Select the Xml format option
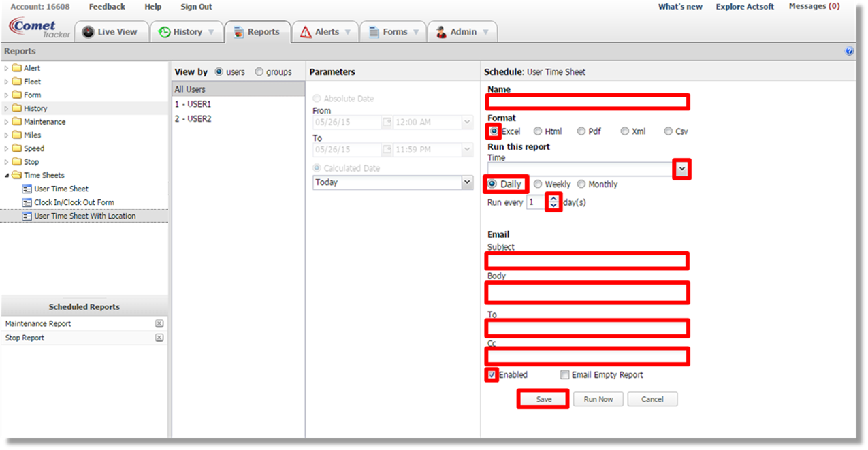Viewport: 868px width, 450px height. point(625,131)
